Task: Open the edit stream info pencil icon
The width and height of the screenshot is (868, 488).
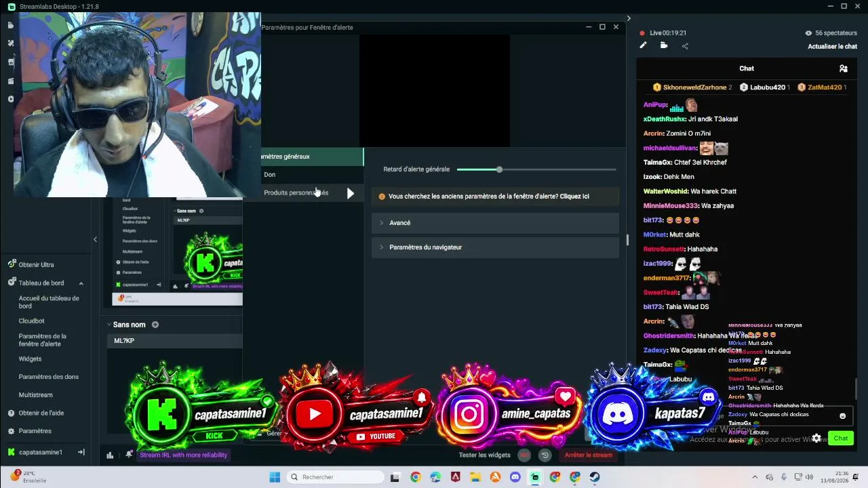Action: pos(643,45)
